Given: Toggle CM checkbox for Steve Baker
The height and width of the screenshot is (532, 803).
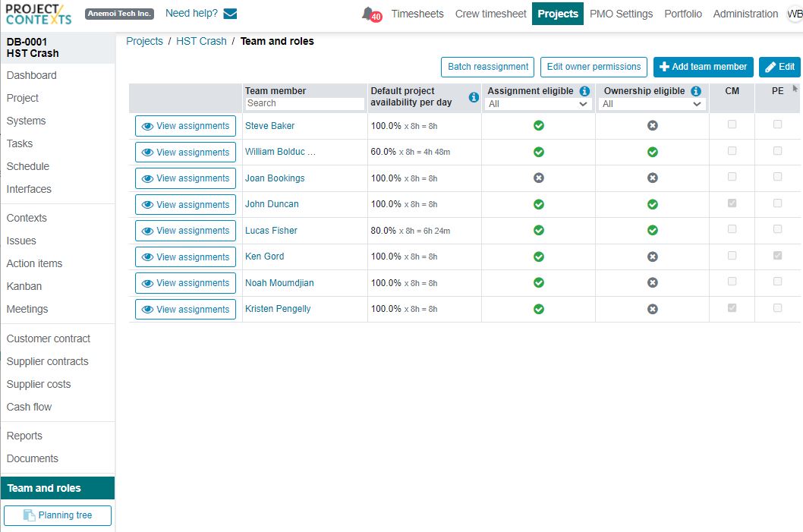Looking at the screenshot, I should tap(732, 124).
